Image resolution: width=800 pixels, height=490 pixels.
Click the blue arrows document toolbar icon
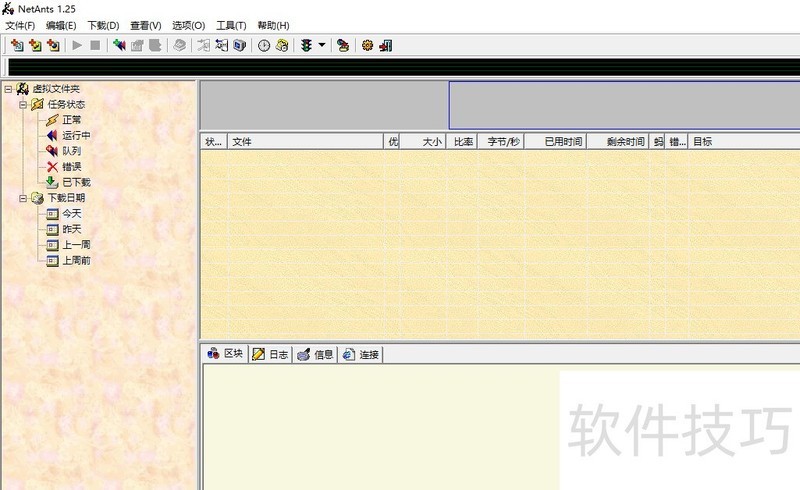pyautogui.click(x=221, y=45)
